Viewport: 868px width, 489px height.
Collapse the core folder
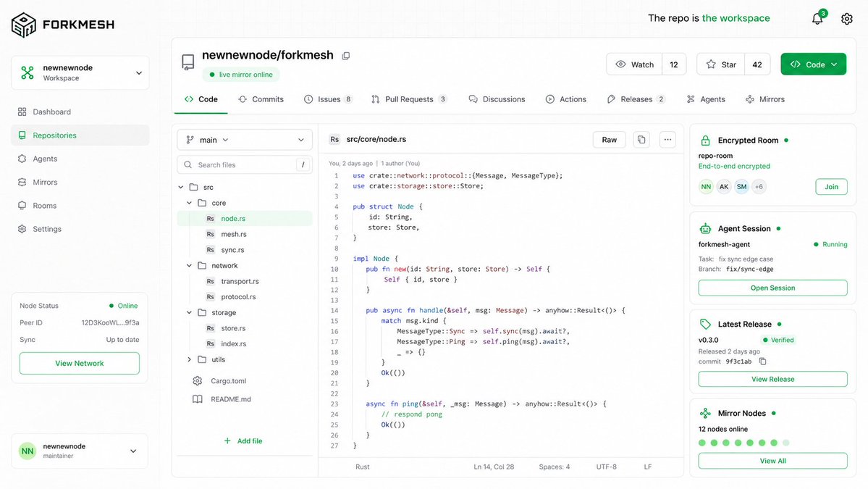point(190,204)
